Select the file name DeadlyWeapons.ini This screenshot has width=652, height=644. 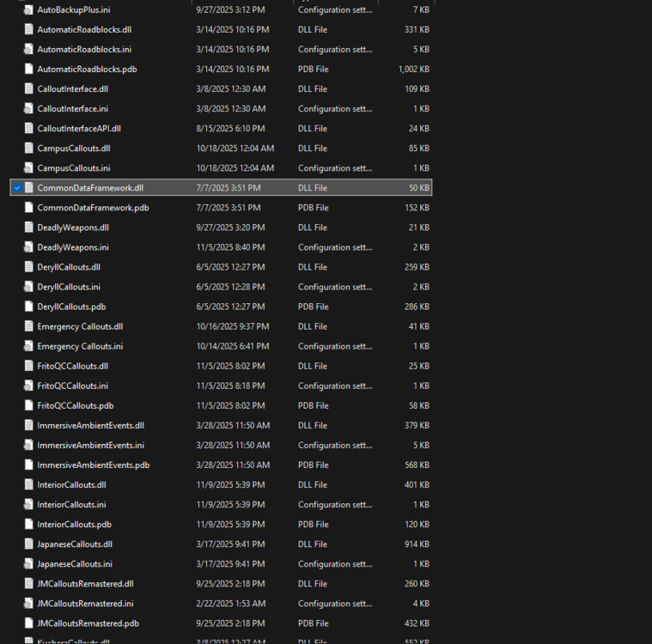[73, 247]
